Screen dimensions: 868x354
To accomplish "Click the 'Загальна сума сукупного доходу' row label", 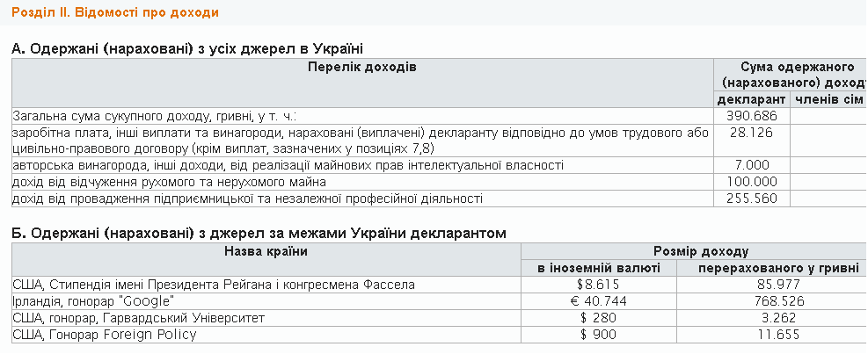I will [x=155, y=116].
